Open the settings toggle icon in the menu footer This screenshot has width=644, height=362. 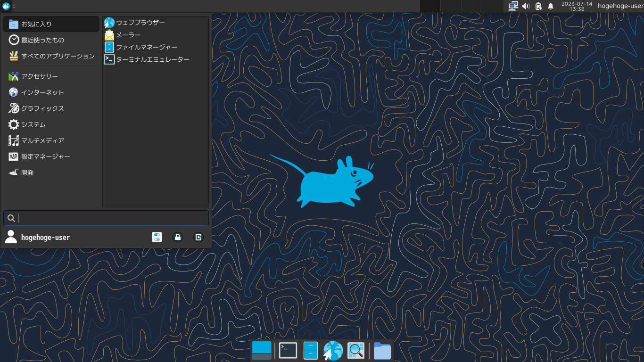[x=157, y=237]
